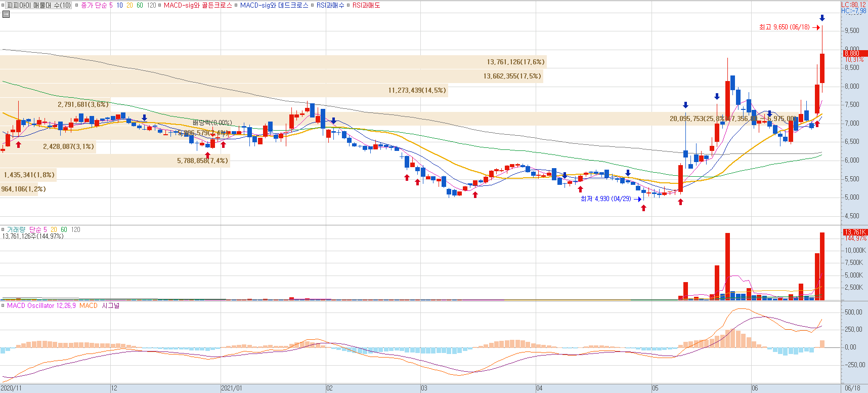Select the 종가 단순 moving average label
The height and width of the screenshot is (393, 868).
tap(94, 5)
